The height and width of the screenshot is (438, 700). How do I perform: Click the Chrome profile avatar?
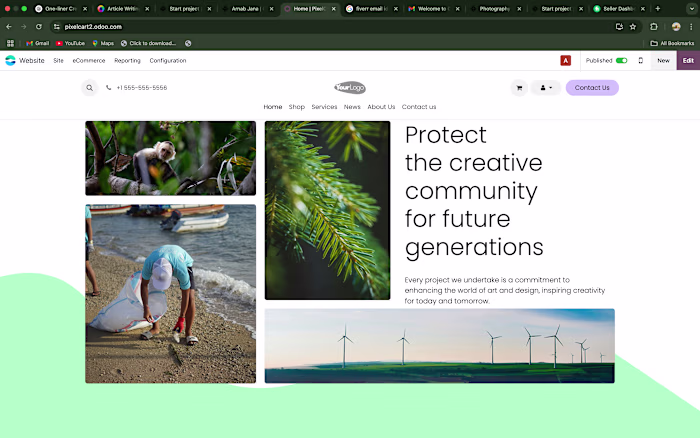coord(676,27)
